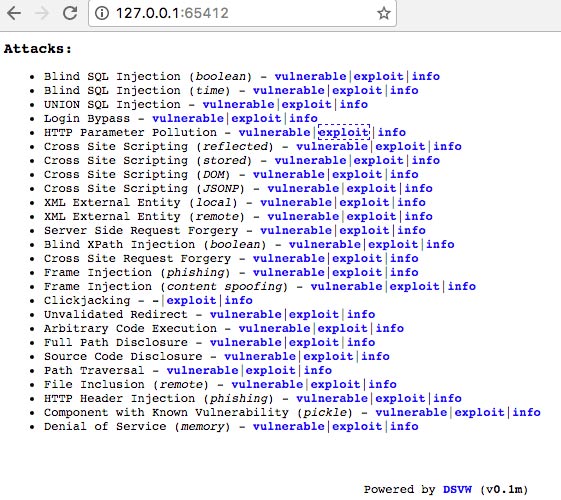
Task: Open vulnerable link for Blind SQL Injection (boolean)
Action: click(x=310, y=77)
